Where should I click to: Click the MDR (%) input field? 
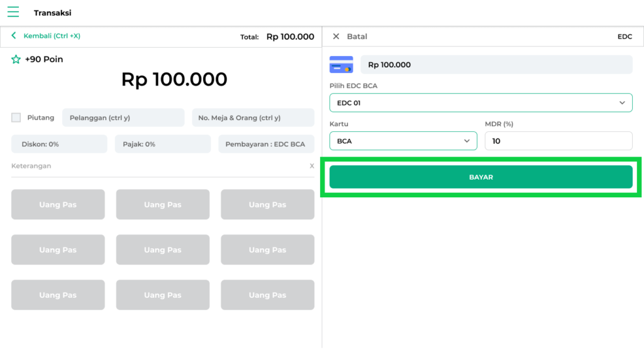click(558, 141)
